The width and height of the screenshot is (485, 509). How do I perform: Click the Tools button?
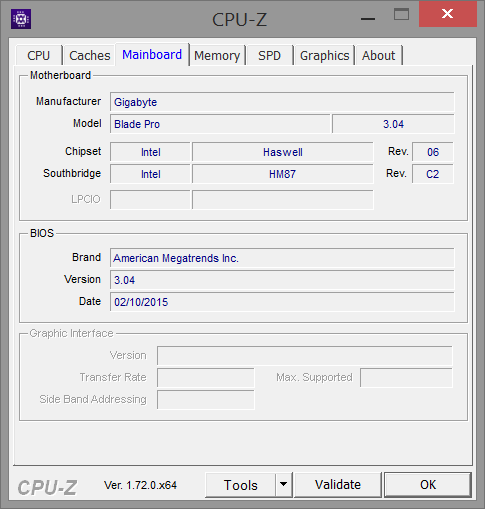241,485
